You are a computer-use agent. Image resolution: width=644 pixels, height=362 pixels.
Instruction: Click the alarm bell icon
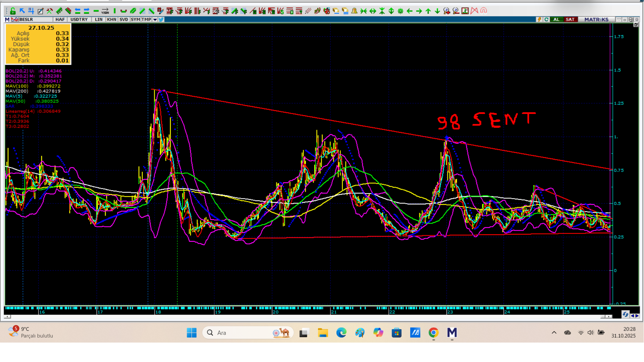pos(354,11)
